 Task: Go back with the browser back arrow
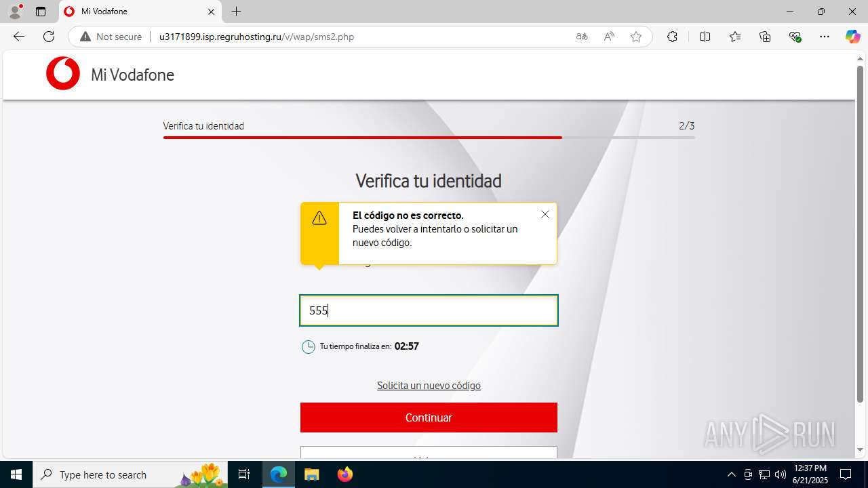click(x=19, y=37)
